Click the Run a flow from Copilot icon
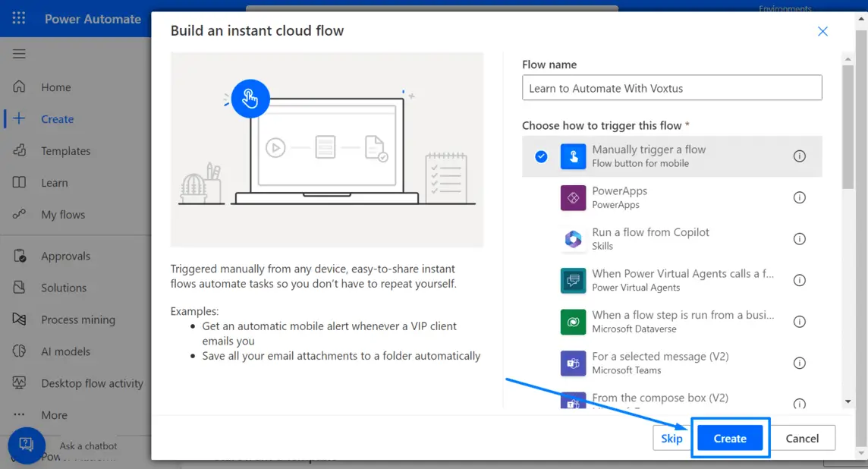 (573, 239)
